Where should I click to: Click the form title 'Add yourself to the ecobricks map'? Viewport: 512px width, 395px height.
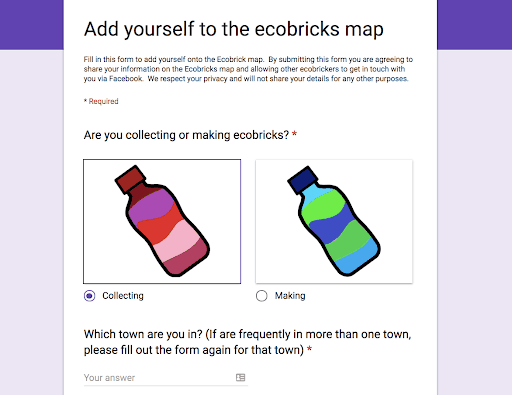234,29
